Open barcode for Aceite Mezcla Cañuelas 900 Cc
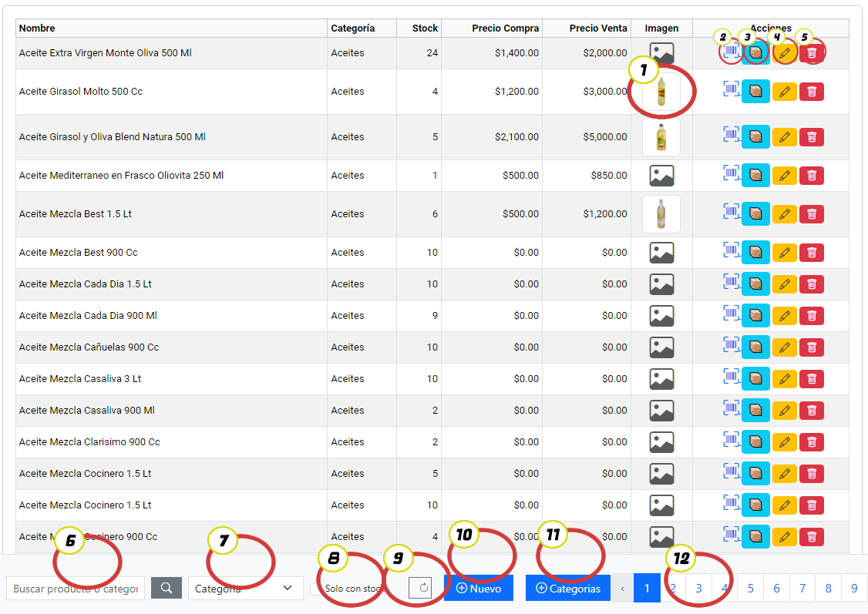Image resolution: width=868 pixels, height=614 pixels. click(x=730, y=346)
